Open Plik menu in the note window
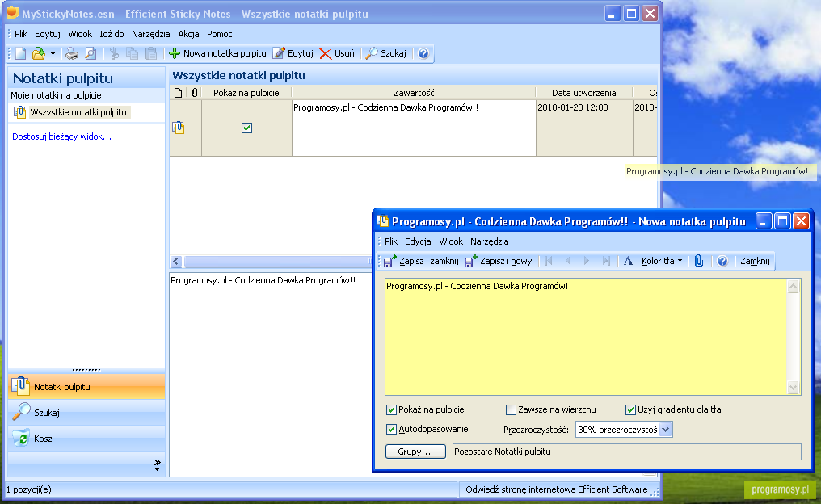 tap(391, 241)
